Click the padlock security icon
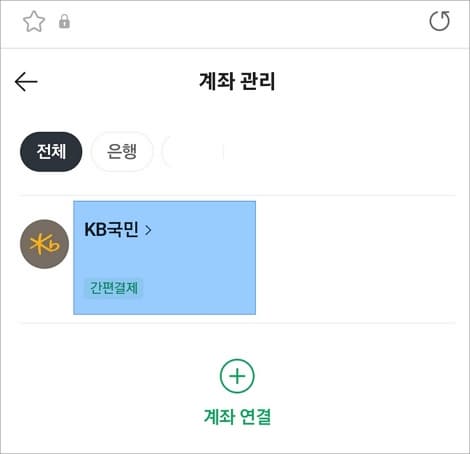Viewport: 470px width, 454px height. (64, 22)
